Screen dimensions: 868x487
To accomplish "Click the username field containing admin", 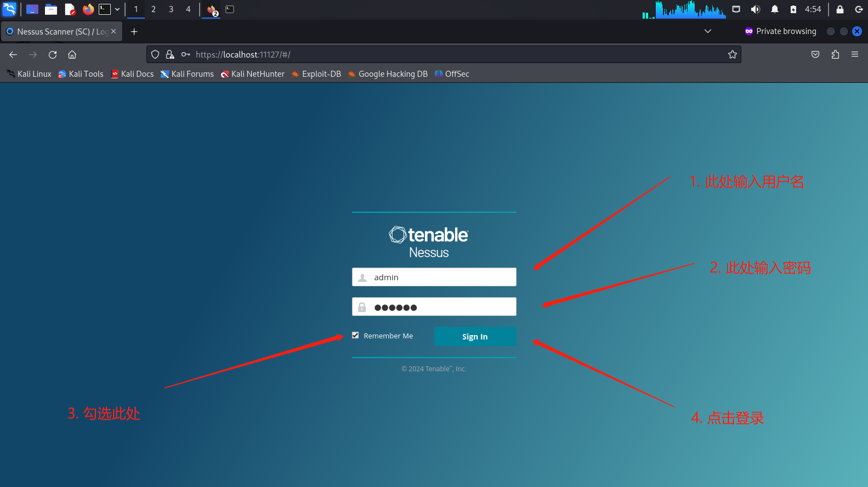I will click(434, 277).
